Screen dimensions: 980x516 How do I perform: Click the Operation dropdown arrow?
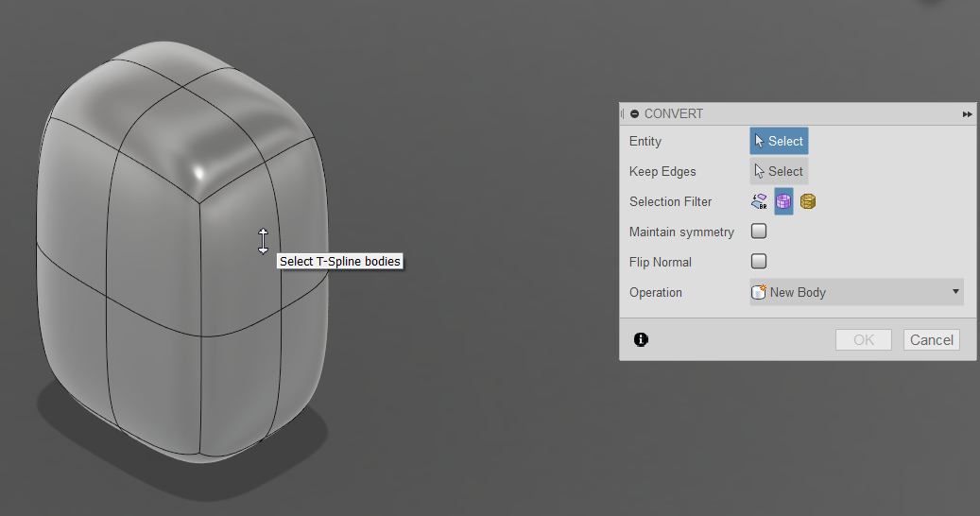point(955,292)
